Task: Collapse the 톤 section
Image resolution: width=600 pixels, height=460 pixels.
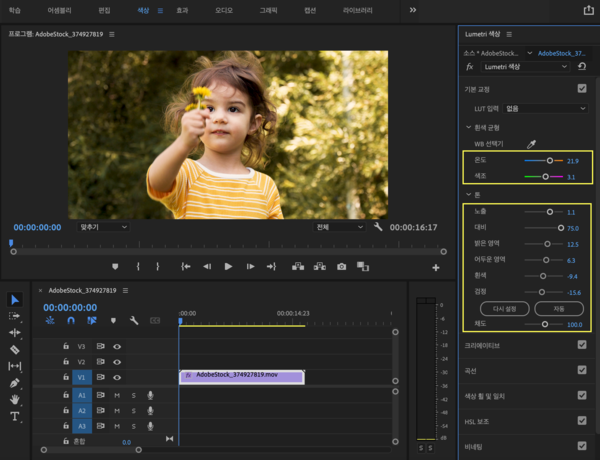Action: pyautogui.click(x=467, y=195)
